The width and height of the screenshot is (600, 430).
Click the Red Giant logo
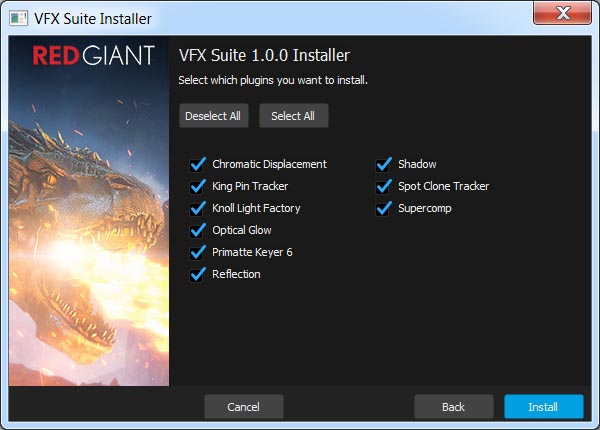click(93, 56)
